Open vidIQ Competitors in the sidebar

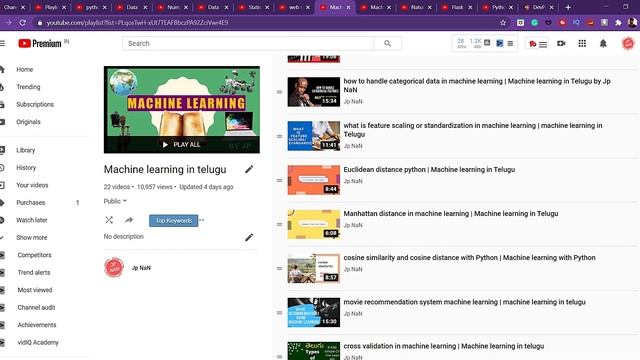coord(34,255)
